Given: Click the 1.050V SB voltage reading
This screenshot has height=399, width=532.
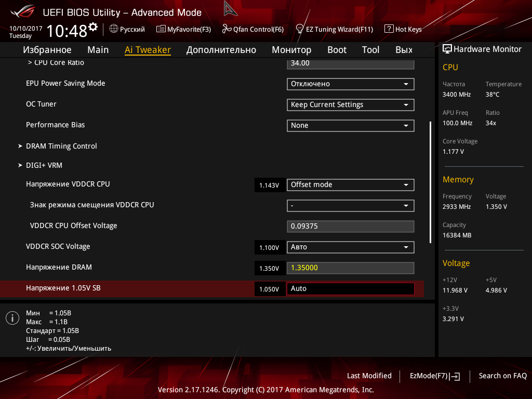Looking at the screenshot, I should click(269, 289).
